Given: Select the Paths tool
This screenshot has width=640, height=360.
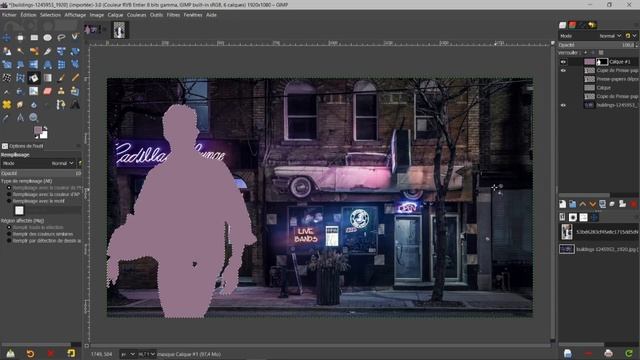Looking at the screenshot, I should [x=61, y=105].
